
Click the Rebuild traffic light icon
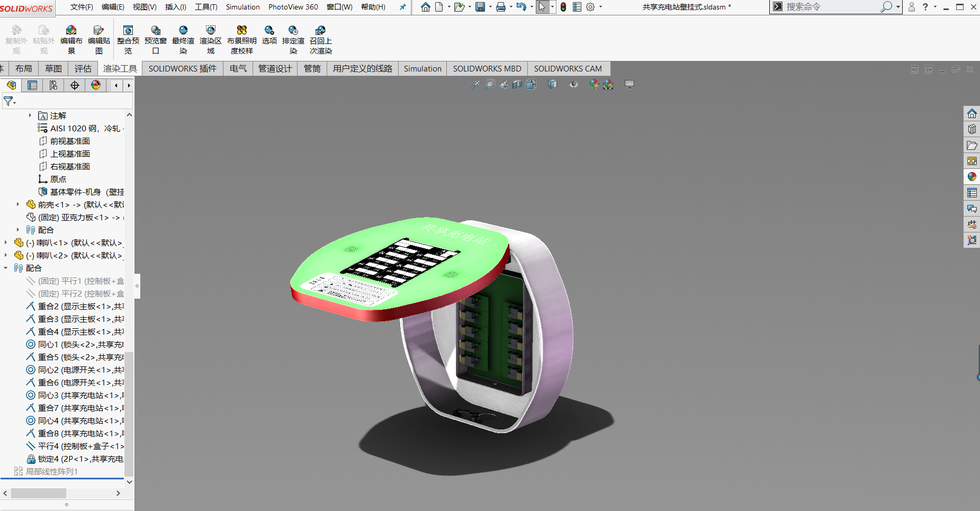(x=563, y=7)
